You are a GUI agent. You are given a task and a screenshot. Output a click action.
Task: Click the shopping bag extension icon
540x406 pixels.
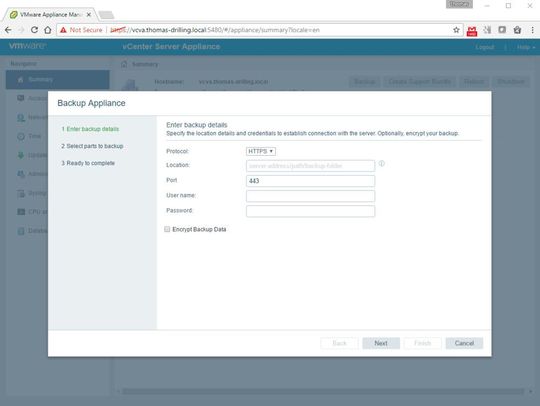click(517, 30)
